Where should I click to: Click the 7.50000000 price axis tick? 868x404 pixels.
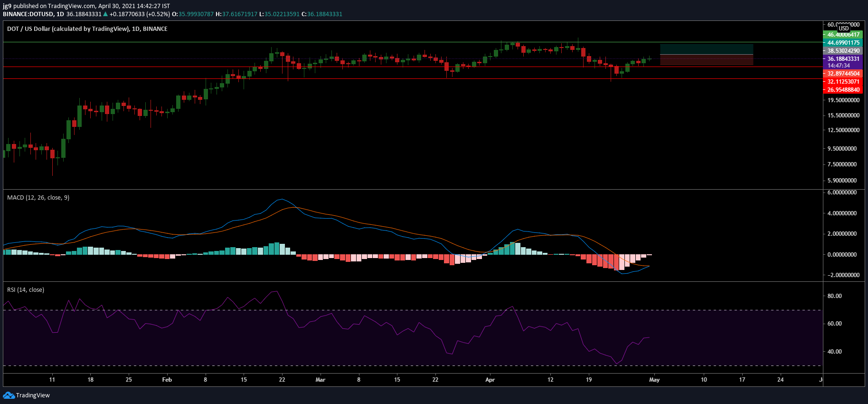pos(842,164)
